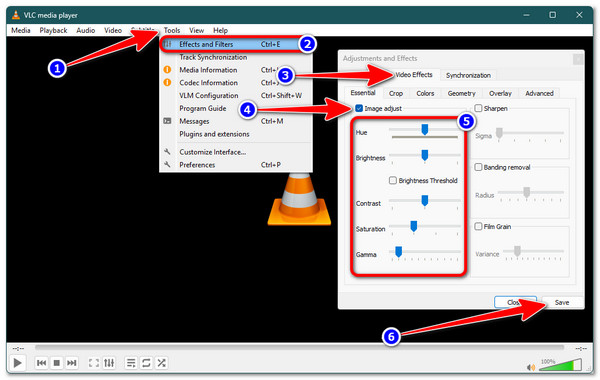
Task: Open the Media menu
Action: [x=21, y=30]
